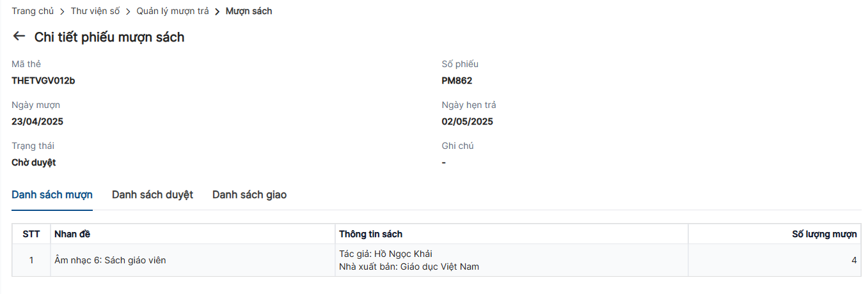Go to Trang chủ breadcrumb link
Image resolution: width=868 pixels, height=294 pixels.
[33, 11]
